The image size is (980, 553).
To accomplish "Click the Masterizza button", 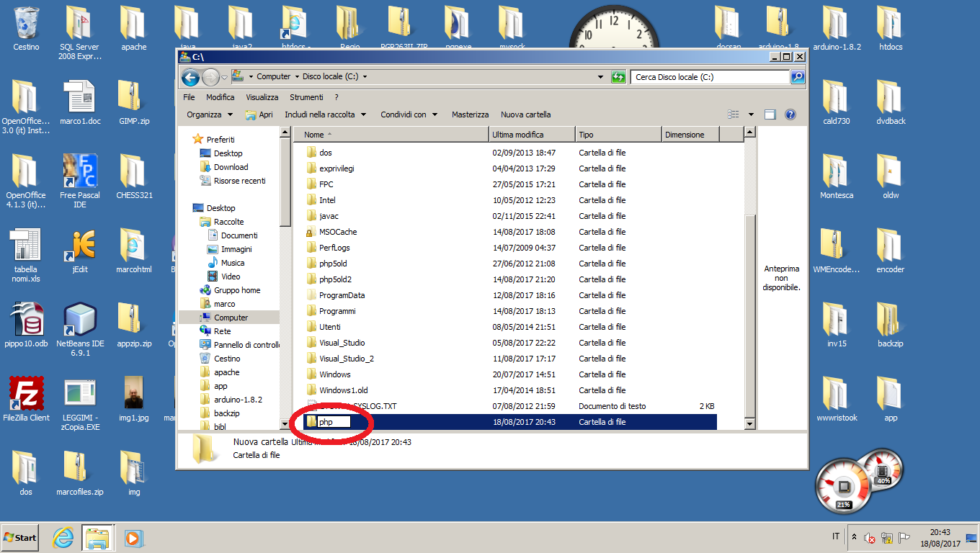I will [x=470, y=114].
